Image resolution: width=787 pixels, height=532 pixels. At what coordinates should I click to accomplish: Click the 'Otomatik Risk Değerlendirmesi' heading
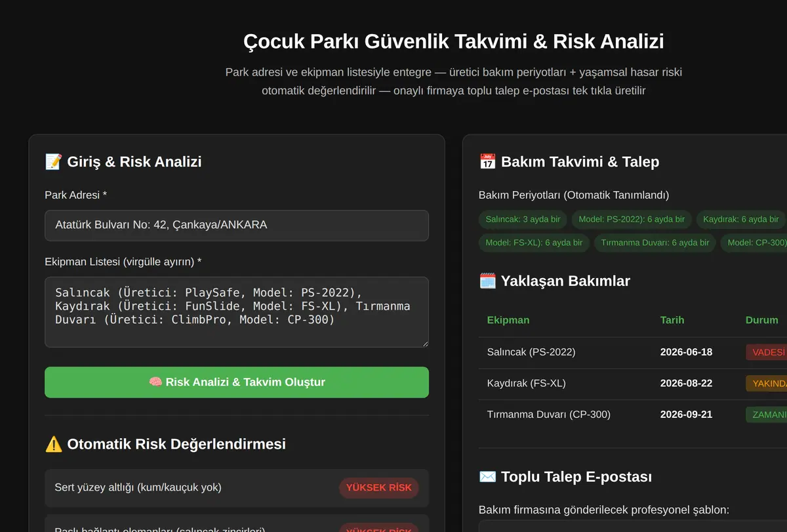tap(176, 444)
